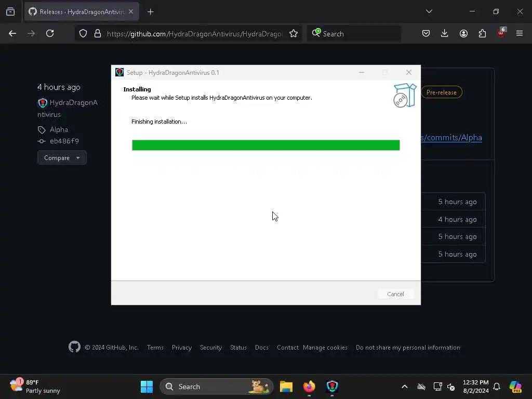The width and height of the screenshot is (532, 399).
Task: Open the Docs footer link
Action: [262, 348]
